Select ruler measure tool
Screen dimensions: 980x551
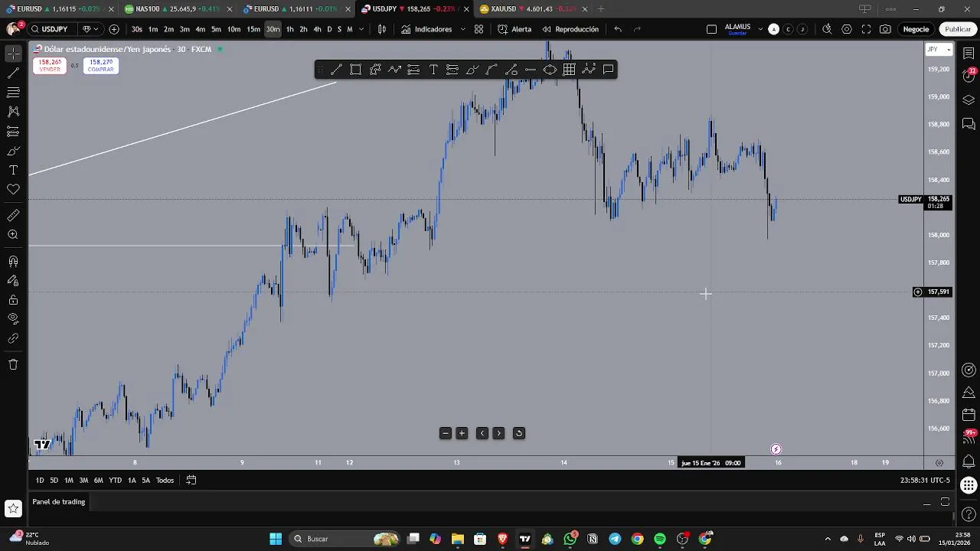tap(13, 216)
